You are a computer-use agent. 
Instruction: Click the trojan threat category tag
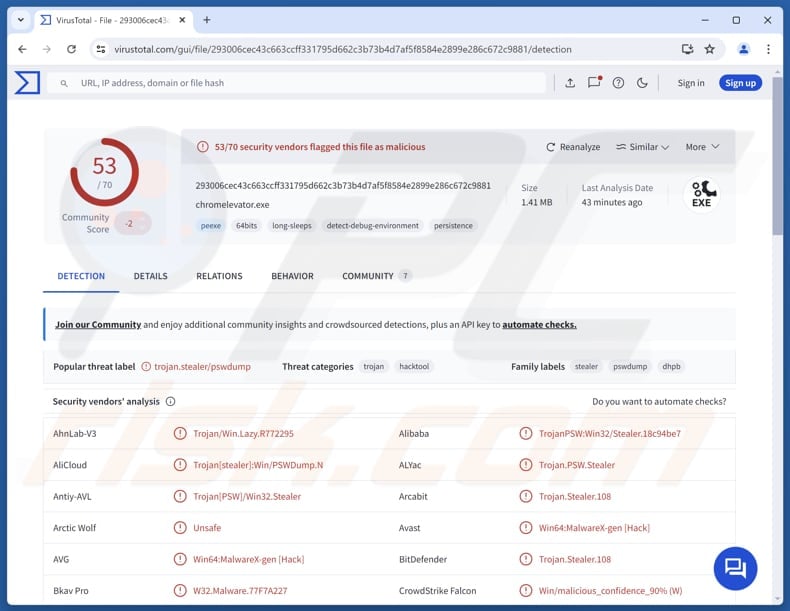pyautogui.click(x=373, y=367)
